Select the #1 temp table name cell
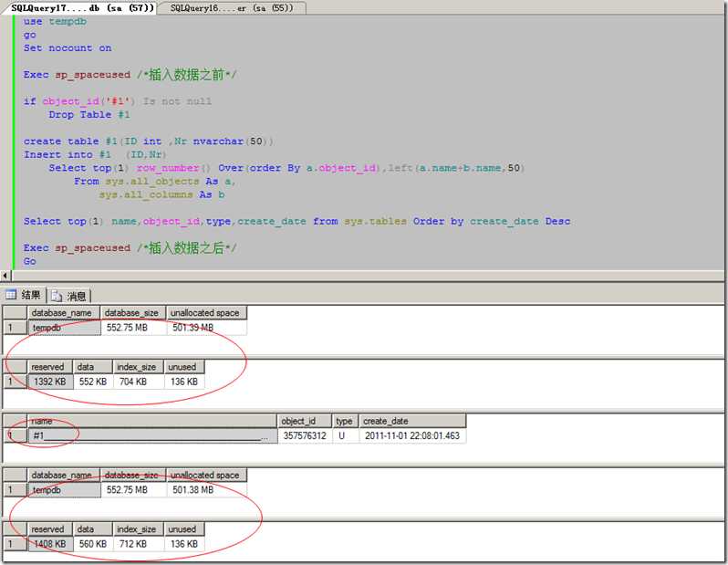728x565 pixels. [x=151, y=436]
